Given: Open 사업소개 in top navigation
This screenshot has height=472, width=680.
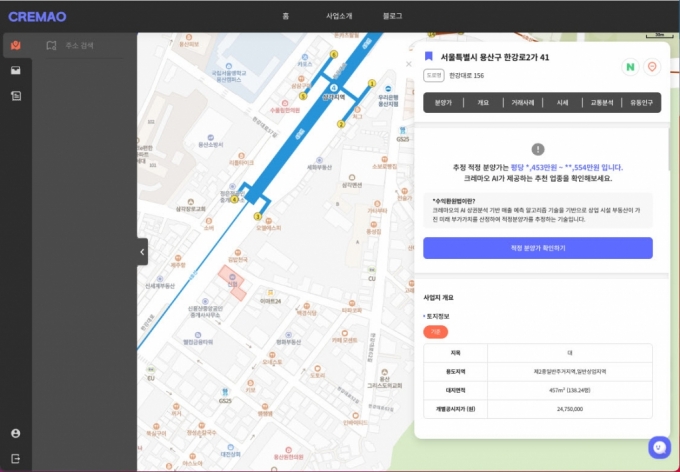Looking at the screenshot, I should click(339, 16).
